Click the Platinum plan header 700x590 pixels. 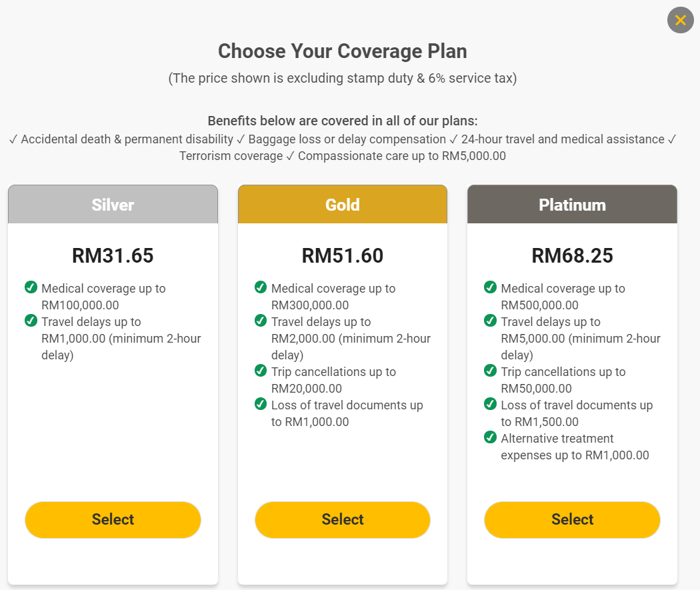click(571, 204)
